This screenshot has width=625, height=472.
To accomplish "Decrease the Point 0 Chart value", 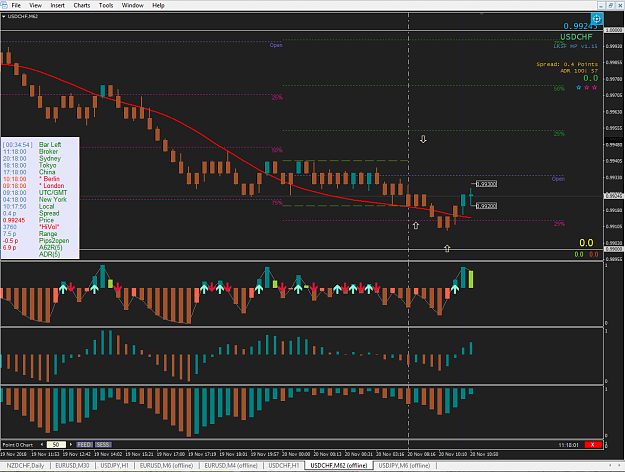I will 41,444.
